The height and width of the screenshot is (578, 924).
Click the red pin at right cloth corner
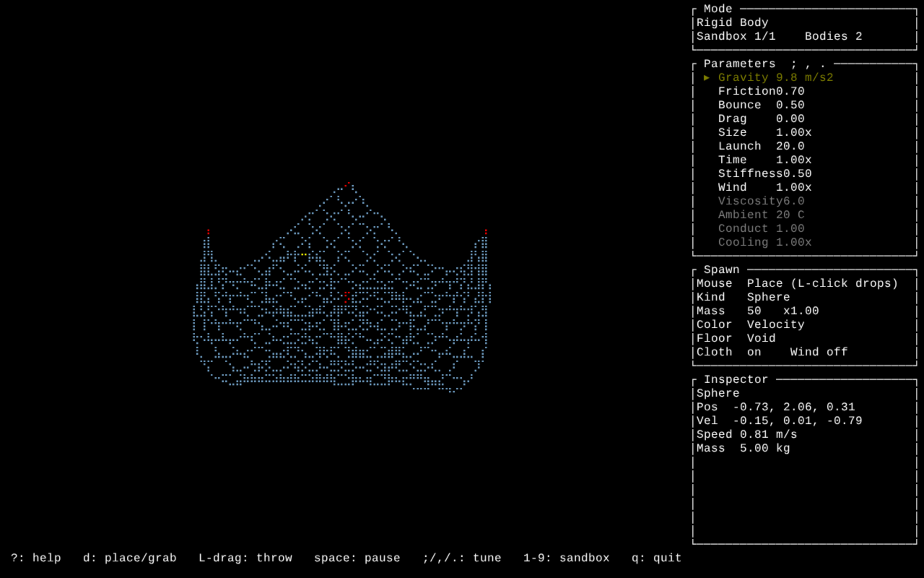pos(486,232)
